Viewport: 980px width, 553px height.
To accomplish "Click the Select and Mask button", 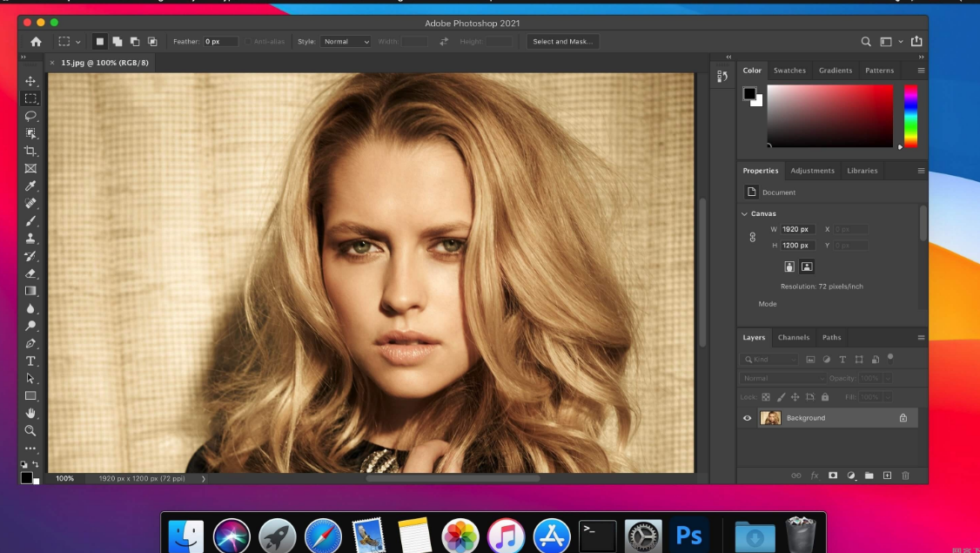I will [562, 41].
